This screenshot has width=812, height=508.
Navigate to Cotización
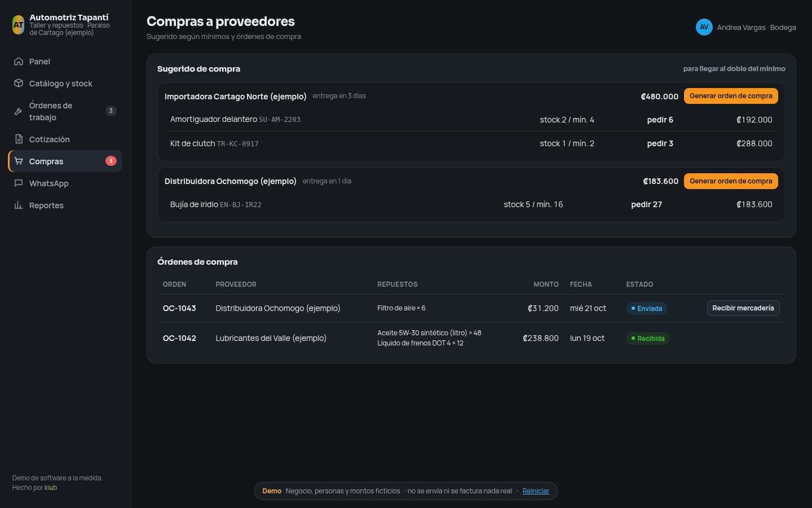tap(65, 139)
